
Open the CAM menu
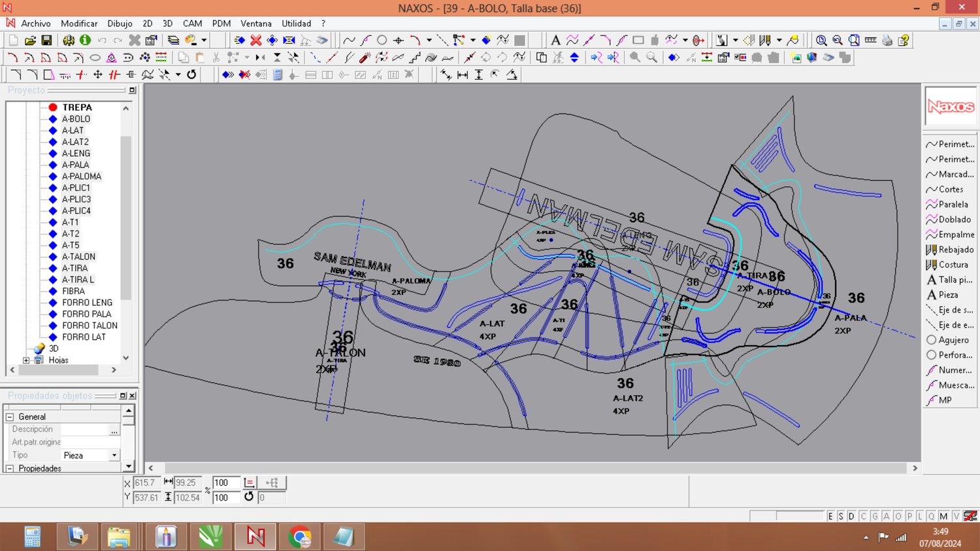192,24
